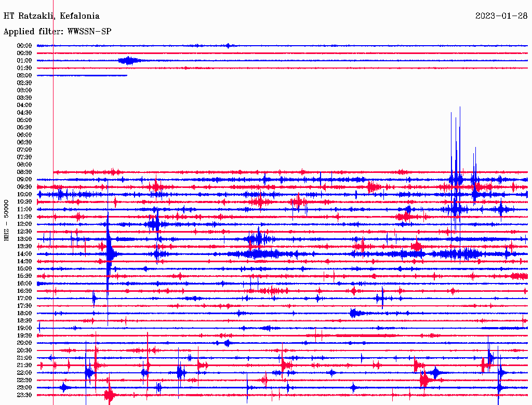Select the 03:00 time label
The height and width of the screenshot is (405, 532).
tap(24, 90)
